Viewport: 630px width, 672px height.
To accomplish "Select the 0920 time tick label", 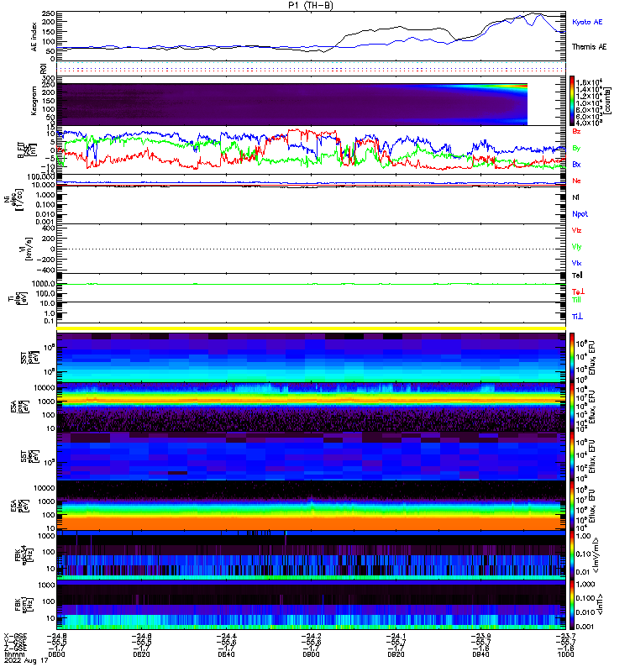I will 396,654.
